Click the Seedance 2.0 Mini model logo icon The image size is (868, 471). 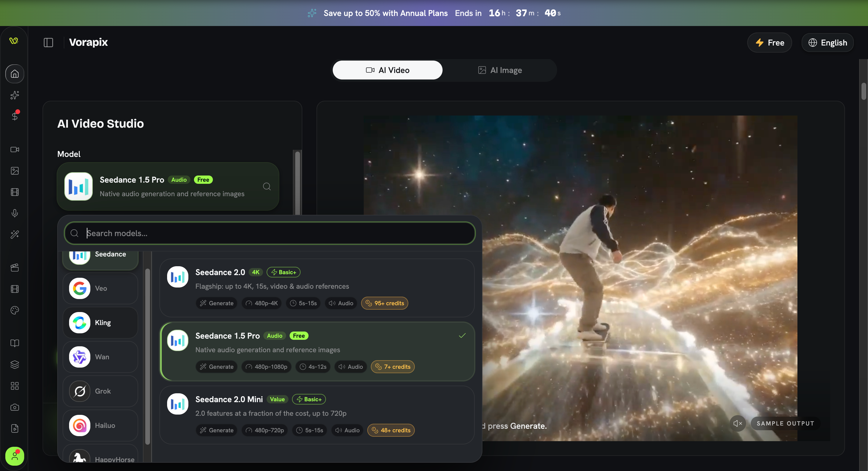pos(177,404)
